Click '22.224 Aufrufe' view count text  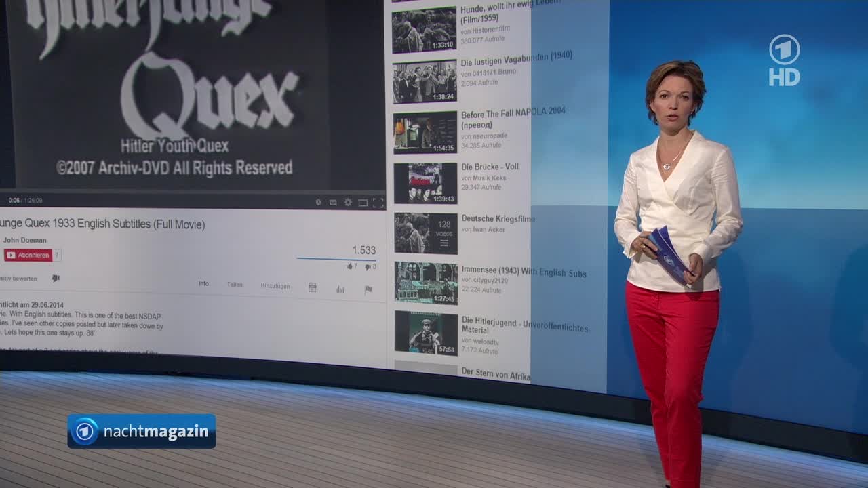[481, 290]
